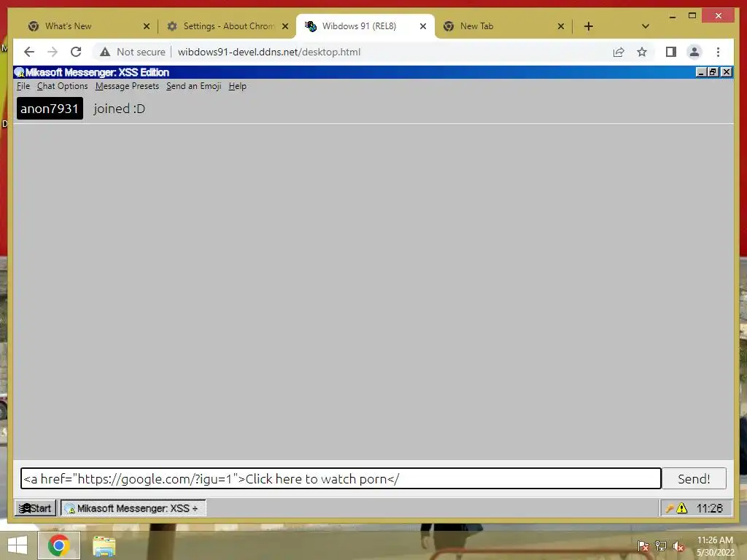The height and width of the screenshot is (560, 747).
Task: Click the Messenger title bar icon
Action: point(20,72)
